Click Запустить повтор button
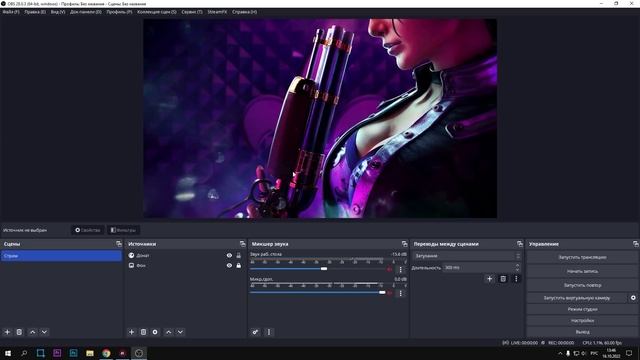 [582, 285]
